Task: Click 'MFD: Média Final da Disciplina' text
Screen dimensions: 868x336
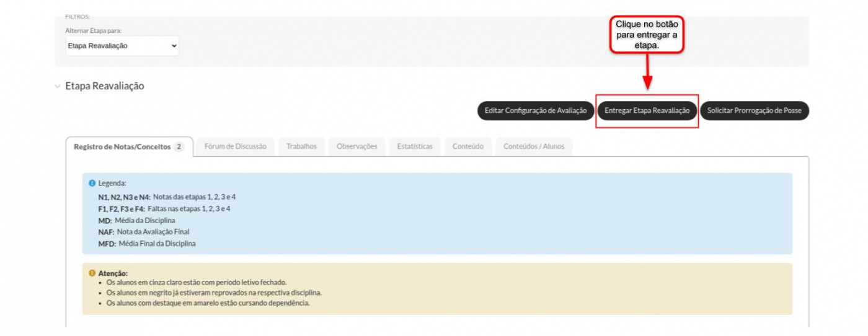Action: 147,244
